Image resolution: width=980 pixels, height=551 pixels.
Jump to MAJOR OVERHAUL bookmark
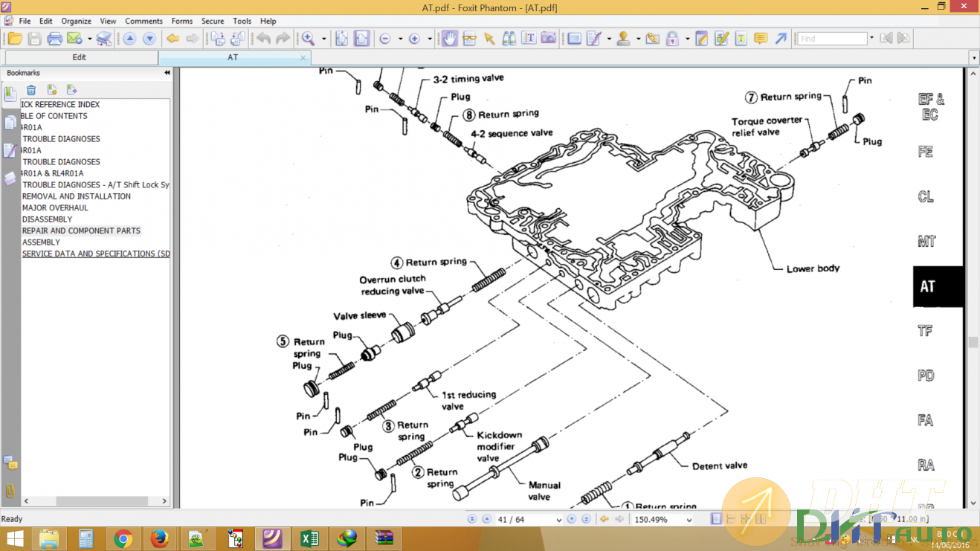(55, 208)
